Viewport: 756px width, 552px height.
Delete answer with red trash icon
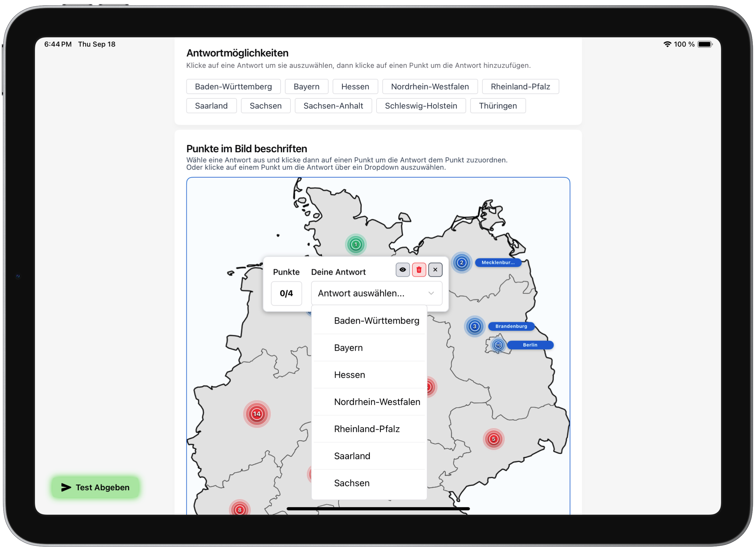(x=419, y=270)
